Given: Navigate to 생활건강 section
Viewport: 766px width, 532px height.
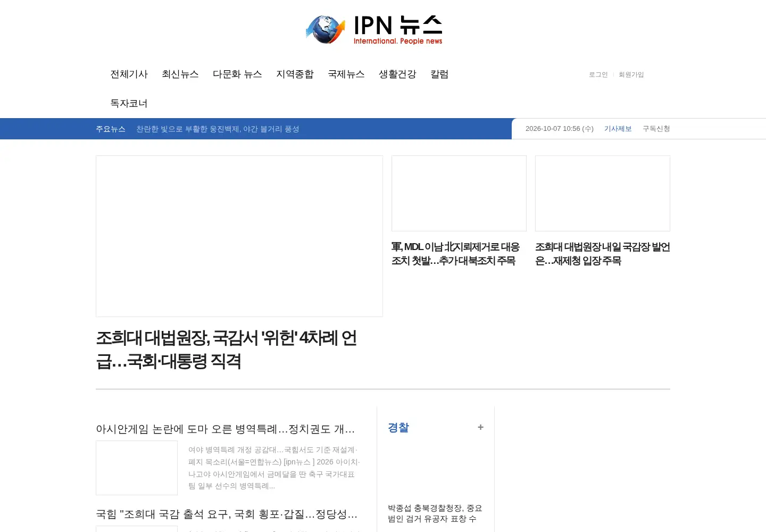Looking at the screenshot, I should pos(397,74).
